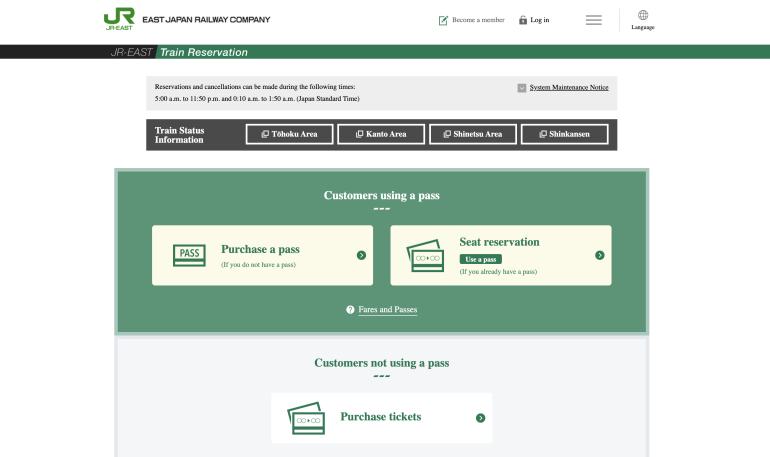Screen dimensions: 770x457
Task: Click the Seat reservation ticket icon
Action: pyautogui.click(x=426, y=256)
